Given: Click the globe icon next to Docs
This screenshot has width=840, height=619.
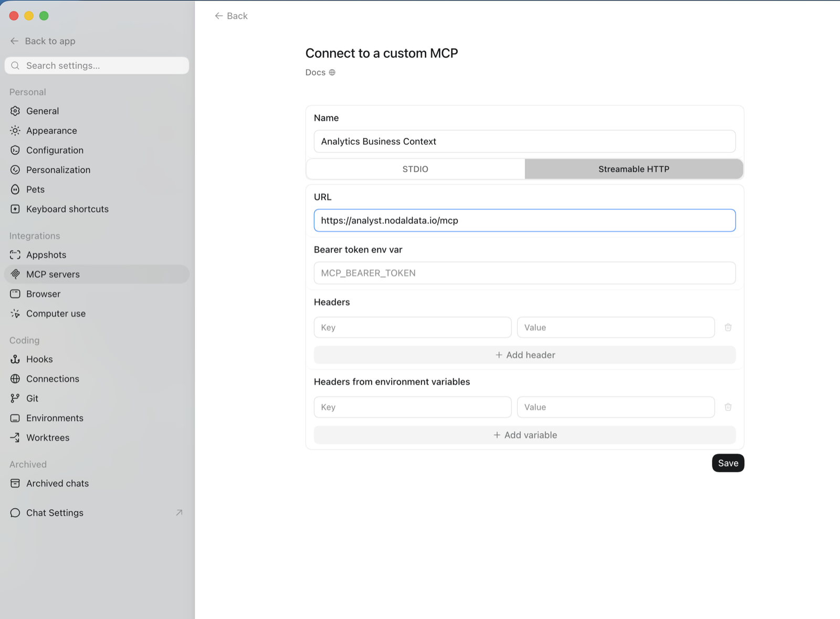Looking at the screenshot, I should tap(332, 72).
